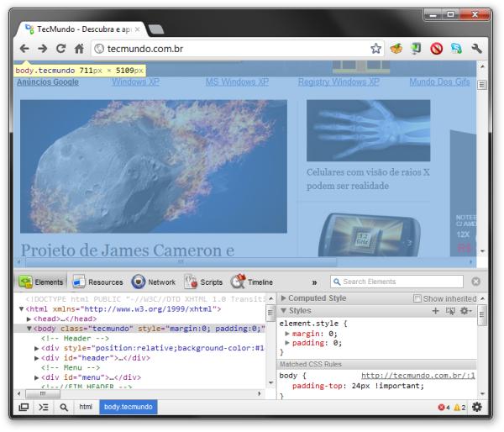Expand the div with position:relative style
The image size is (504, 432).
pos(36,348)
